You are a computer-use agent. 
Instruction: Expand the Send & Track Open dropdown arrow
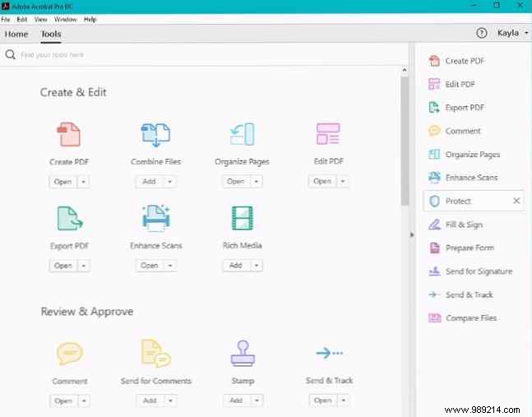(x=344, y=401)
